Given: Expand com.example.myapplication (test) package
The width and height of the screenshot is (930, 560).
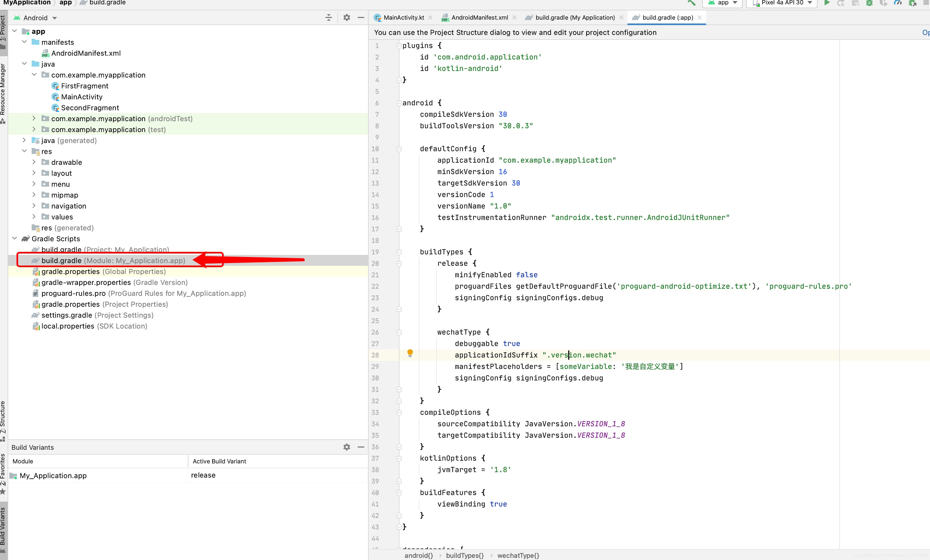Looking at the screenshot, I should click(34, 129).
